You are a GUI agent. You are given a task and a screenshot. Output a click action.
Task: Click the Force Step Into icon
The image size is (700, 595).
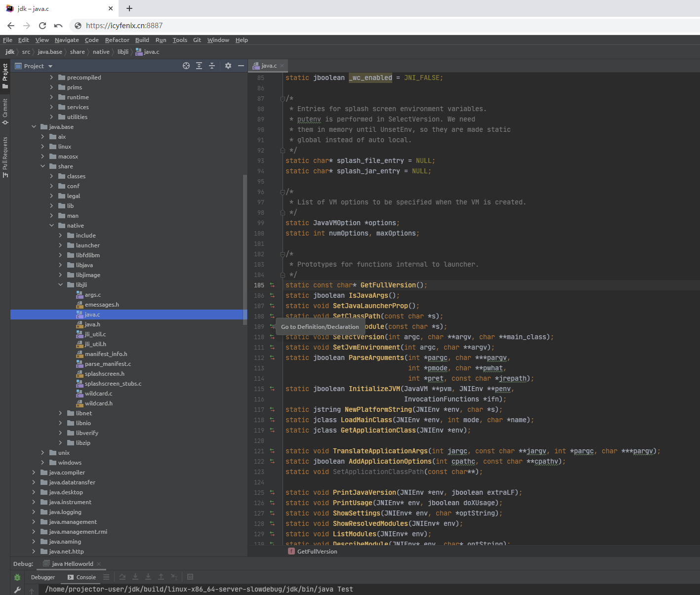pyautogui.click(x=148, y=577)
